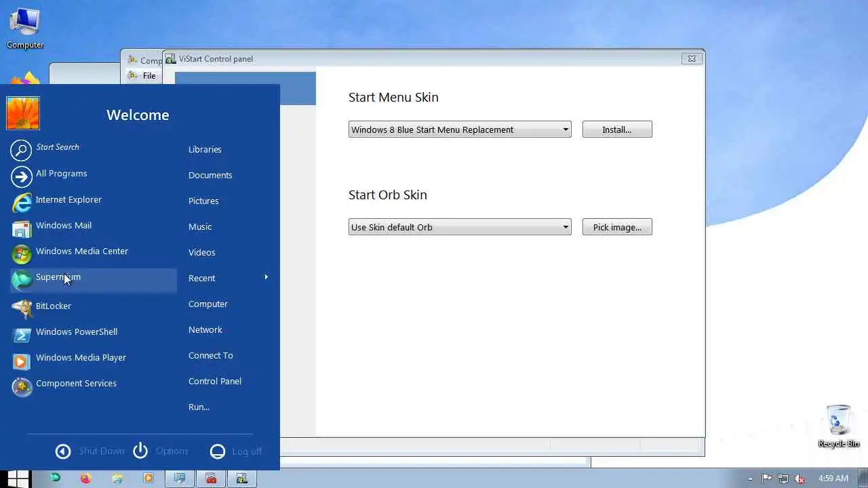The height and width of the screenshot is (488, 868).
Task: Show hidden tray icons arrow
Action: [x=750, y=479]
